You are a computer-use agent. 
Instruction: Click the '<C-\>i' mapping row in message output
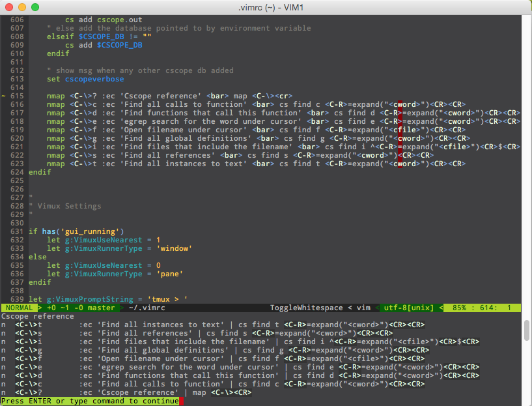[240, 342]
